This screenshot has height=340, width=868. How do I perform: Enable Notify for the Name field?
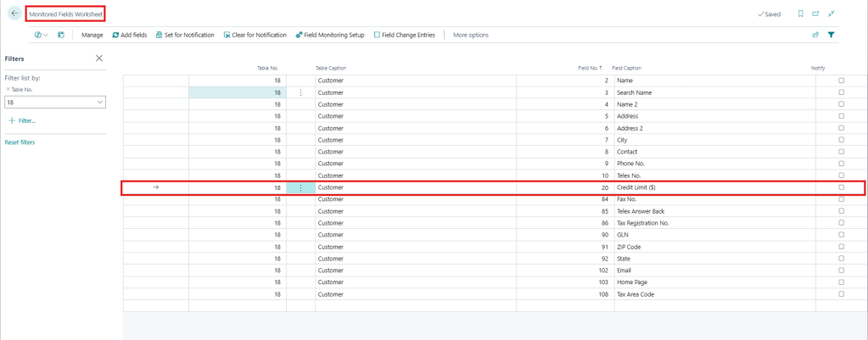841,80
